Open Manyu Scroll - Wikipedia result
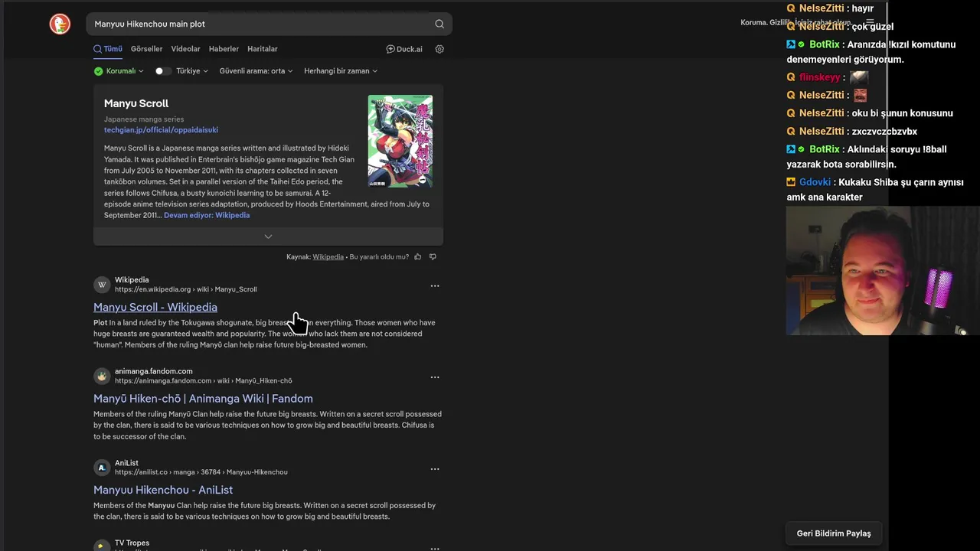 pos(155,307)
